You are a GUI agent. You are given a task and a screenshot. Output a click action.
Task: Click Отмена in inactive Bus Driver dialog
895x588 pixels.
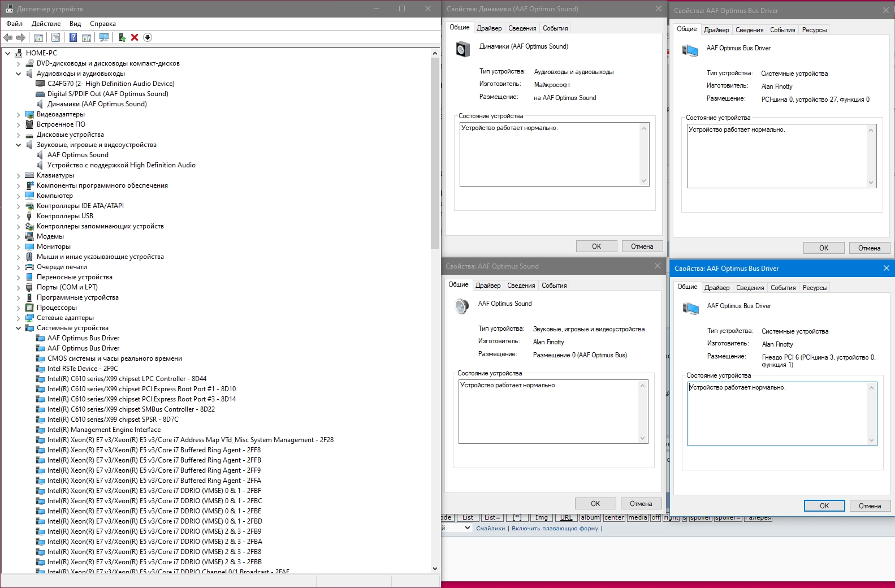pos(870,248)
